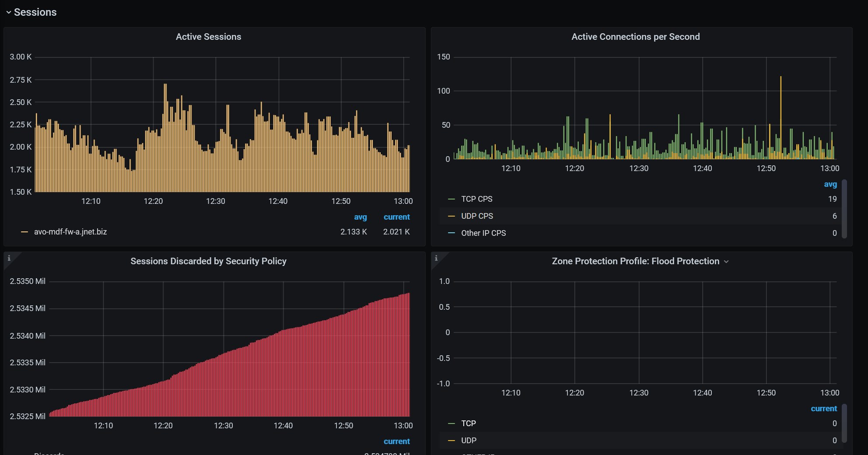
Task: Sort Active Sessions legend by current column
Action: 396,217
